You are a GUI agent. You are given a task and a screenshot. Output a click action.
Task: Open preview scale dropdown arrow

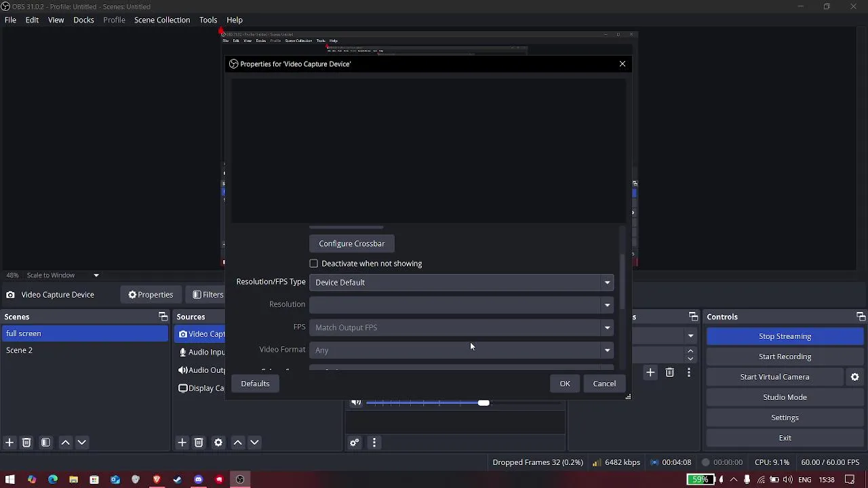pyautogui.click(x=96, y=275)
